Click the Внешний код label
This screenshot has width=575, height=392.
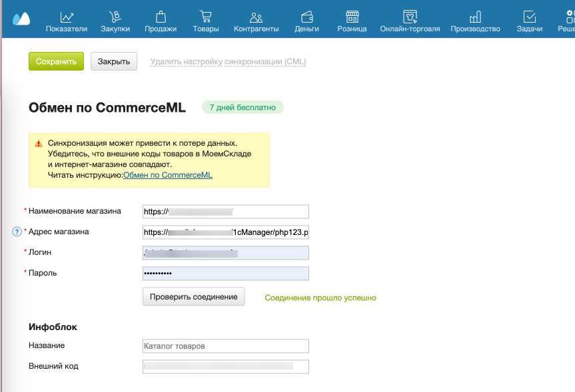[53, 366]
